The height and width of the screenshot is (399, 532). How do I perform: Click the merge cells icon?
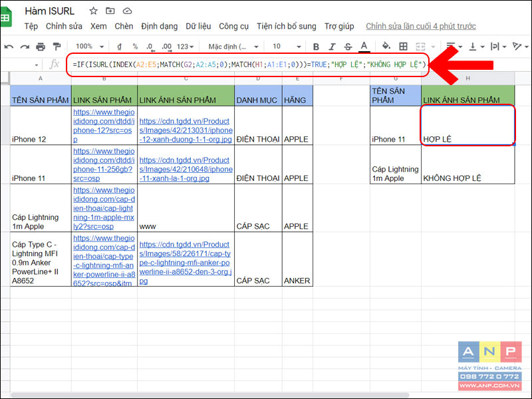click(x=420, y=47)
